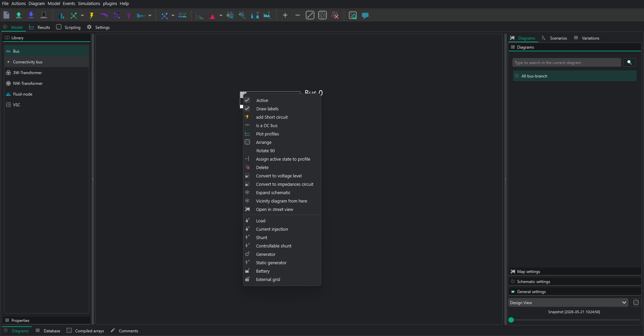Click the minus zoom out toolbar icon
Viewport: 644px width, 336px height.
[298, 15]
